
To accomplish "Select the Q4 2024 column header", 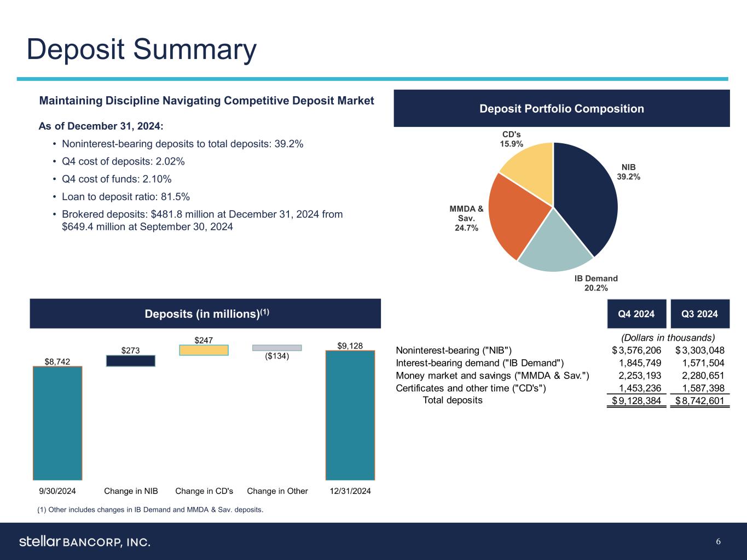I will click(636, 314).
